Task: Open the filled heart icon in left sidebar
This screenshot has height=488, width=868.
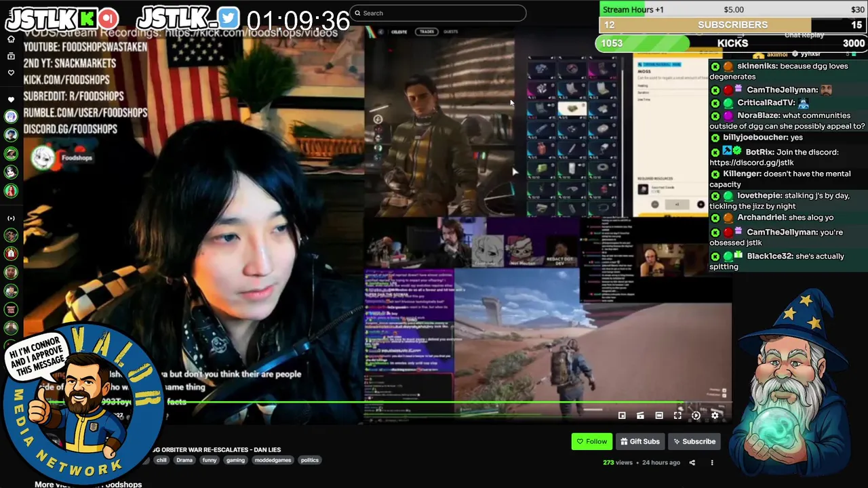Action: [11, 100]
